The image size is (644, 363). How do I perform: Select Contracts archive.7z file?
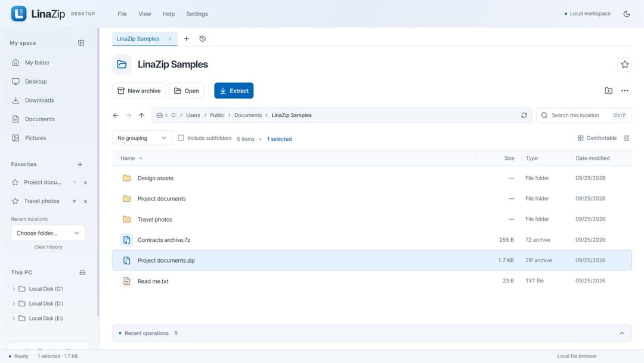371,239
